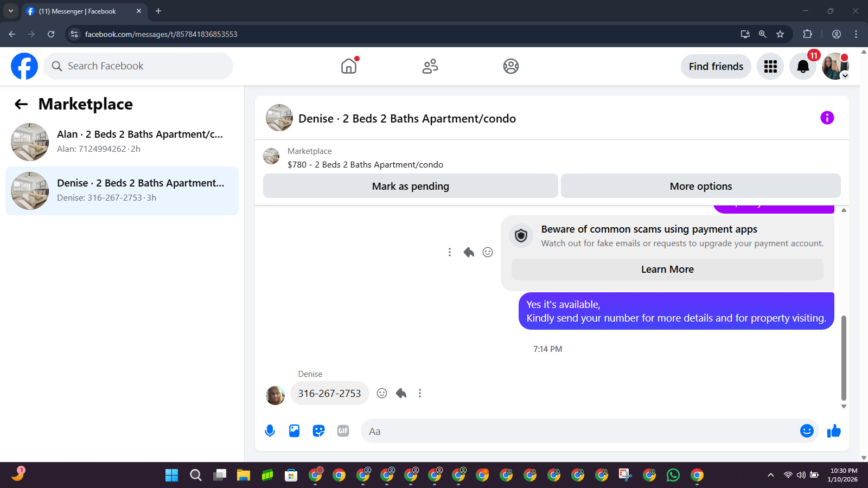Viewport: 868px width, 488px height.
Task: Open the Groups icon in top navigation
Action: tap(511, 66)
